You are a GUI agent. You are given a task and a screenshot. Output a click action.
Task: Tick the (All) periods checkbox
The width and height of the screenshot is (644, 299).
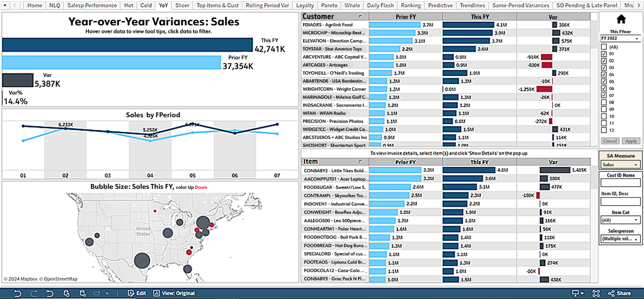pos(604,47)
